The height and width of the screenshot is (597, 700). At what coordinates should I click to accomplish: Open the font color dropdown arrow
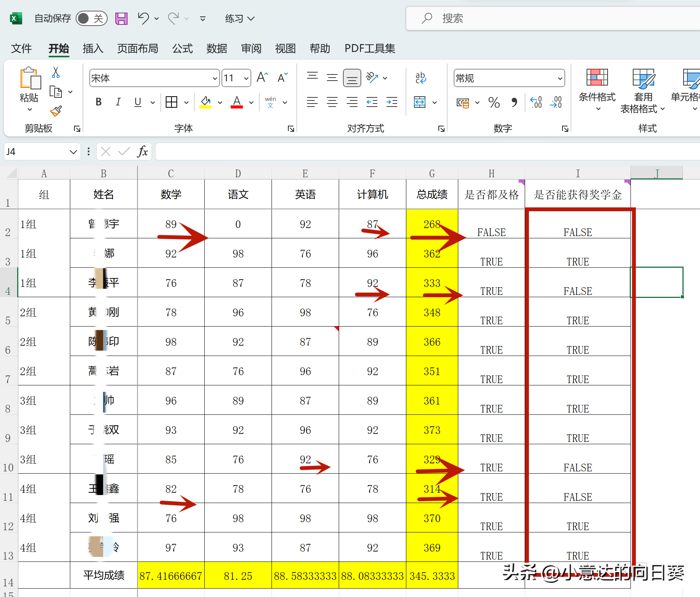(251, 102)
